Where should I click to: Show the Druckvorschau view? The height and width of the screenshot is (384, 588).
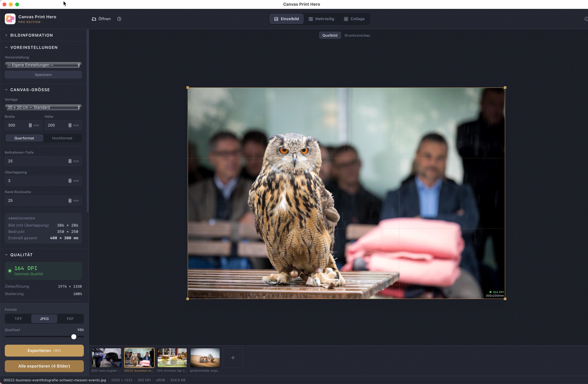357,36
